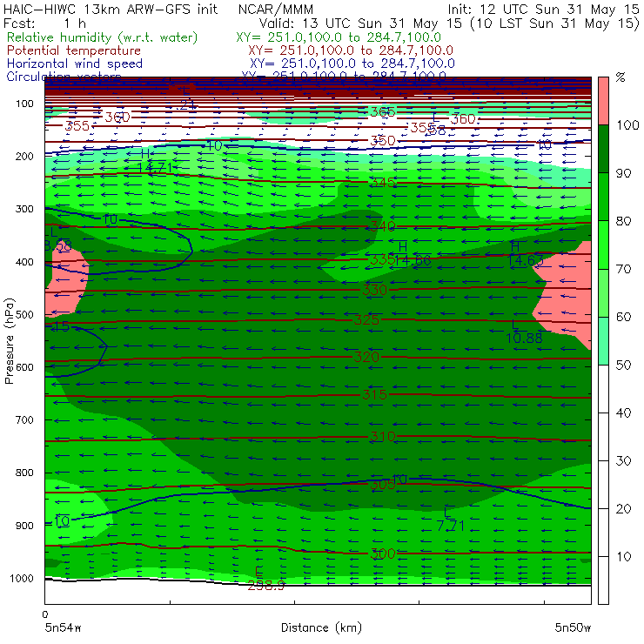Click the '320' potential temperature contour label
Viewport: 644px width, 644px height.
366,357
